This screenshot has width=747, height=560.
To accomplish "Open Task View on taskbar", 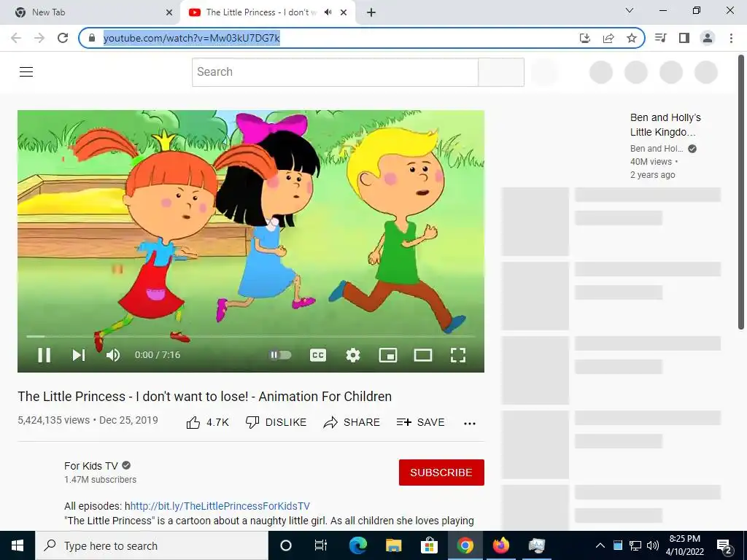I will click(321, 545).
